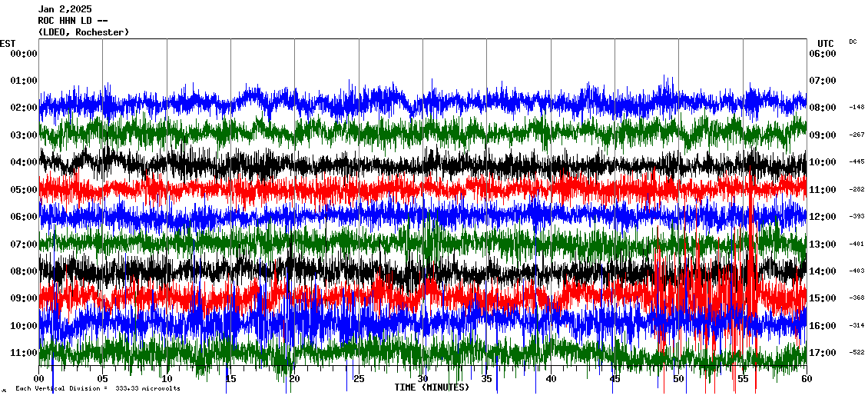
Task: Click the 05:00 EST row label
Action: point(24,189)
